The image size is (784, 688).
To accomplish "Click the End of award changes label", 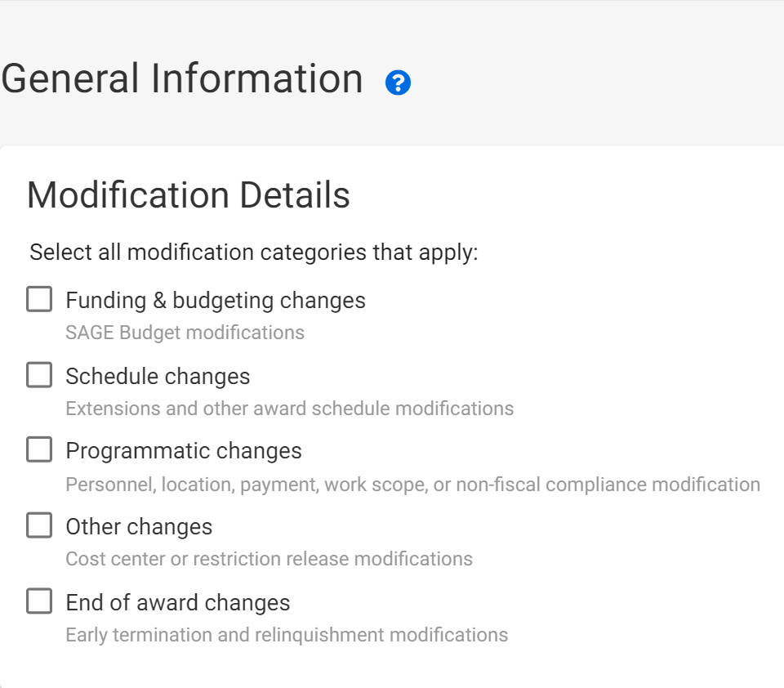I will pyautogui.click(x=178, y=603).
